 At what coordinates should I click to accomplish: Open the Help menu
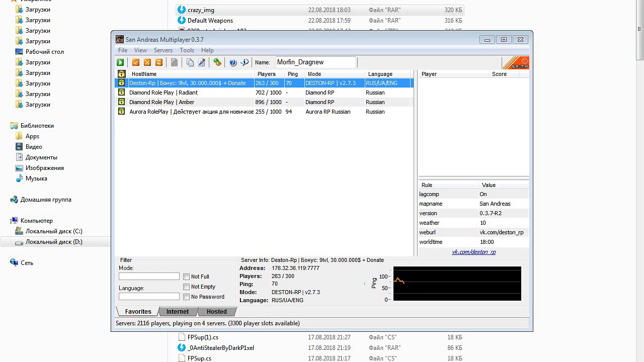207,50
